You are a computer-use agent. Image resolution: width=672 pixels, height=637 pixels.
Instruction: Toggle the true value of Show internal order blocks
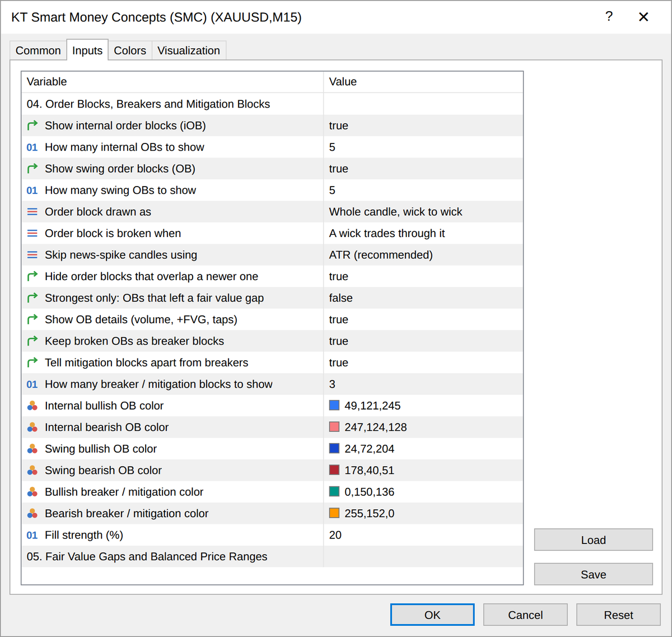(x=423, y=125)
